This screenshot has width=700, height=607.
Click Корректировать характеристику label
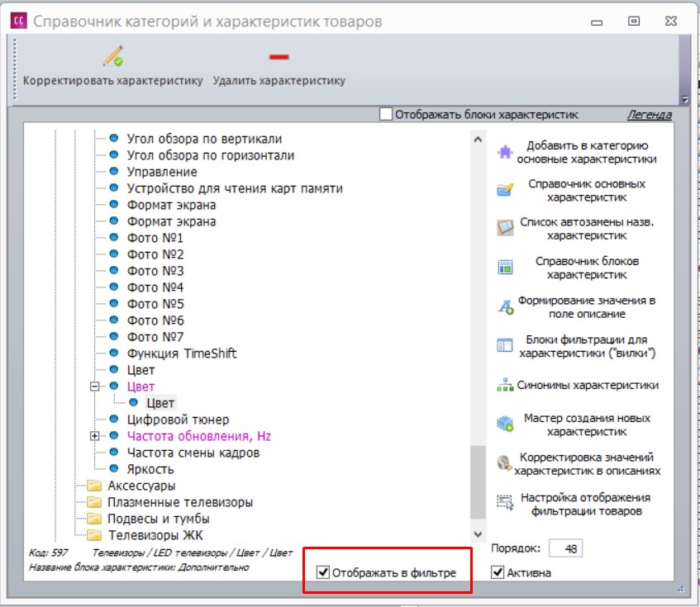113,81
